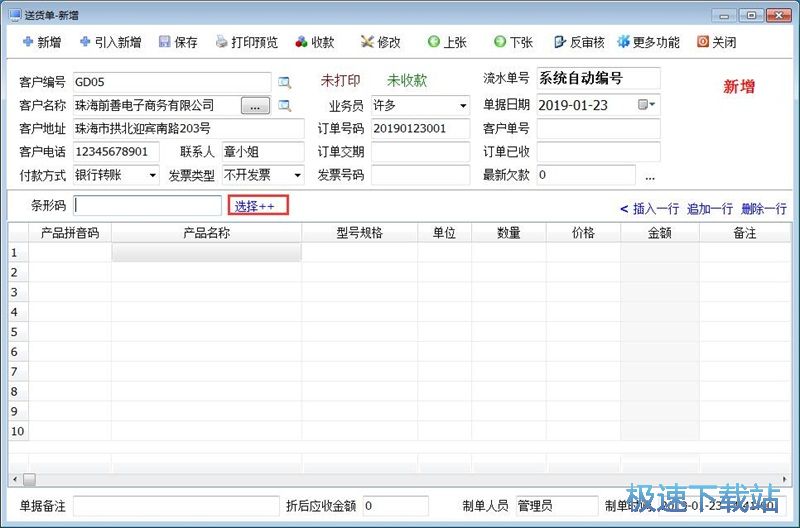Screen dimensions: 800x528
Task: Expand the 发票类型 dropdown
Action: (x=297, y=175)
